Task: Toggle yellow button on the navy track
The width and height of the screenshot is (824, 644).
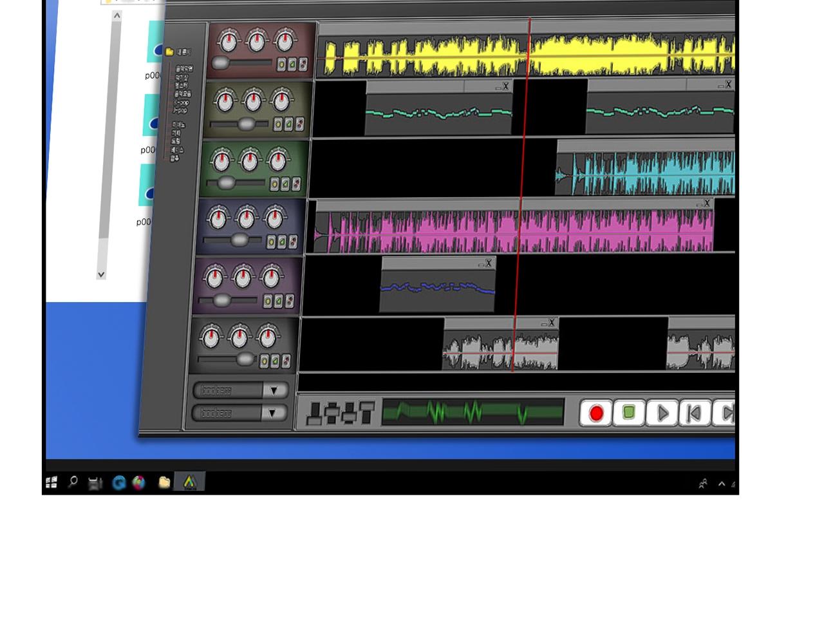Action: point(271,243)
